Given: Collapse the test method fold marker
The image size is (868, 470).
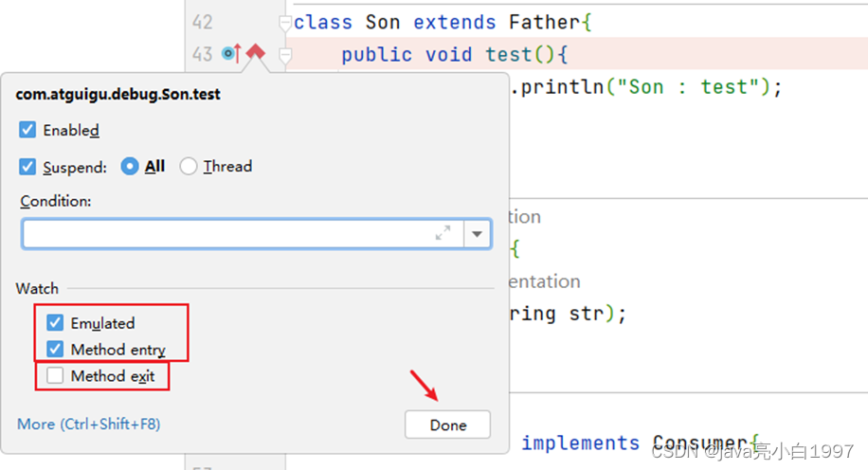Looking at the screenshot, I should click(x=285, y=55).
